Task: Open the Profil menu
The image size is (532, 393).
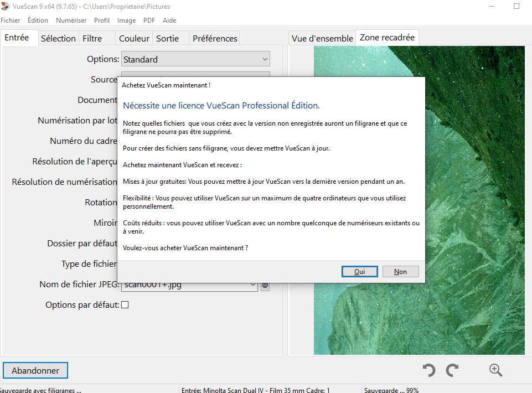Action: 102,20
